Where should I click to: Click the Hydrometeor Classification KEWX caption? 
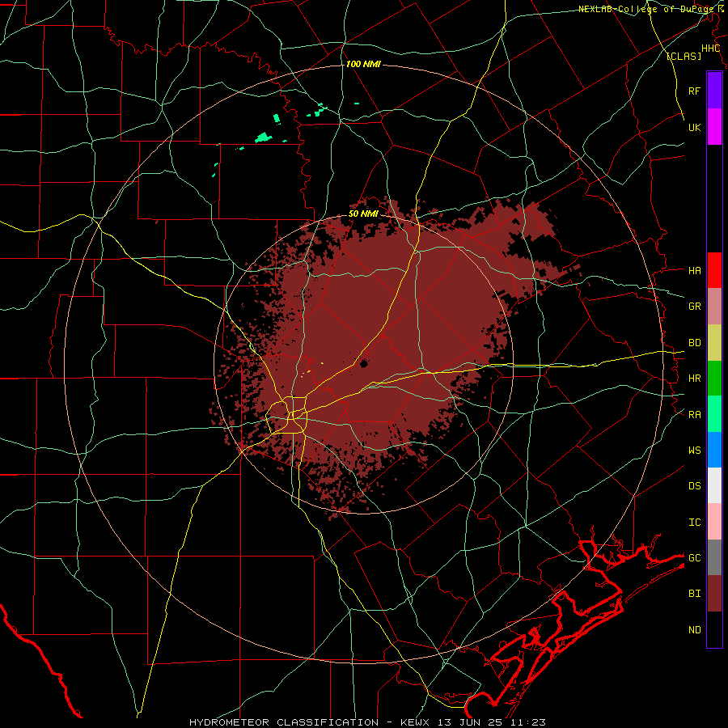click(367, 722)
